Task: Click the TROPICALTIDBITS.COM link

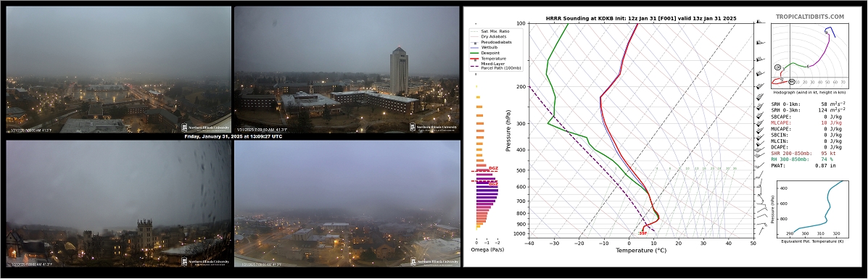Action: 809,17
